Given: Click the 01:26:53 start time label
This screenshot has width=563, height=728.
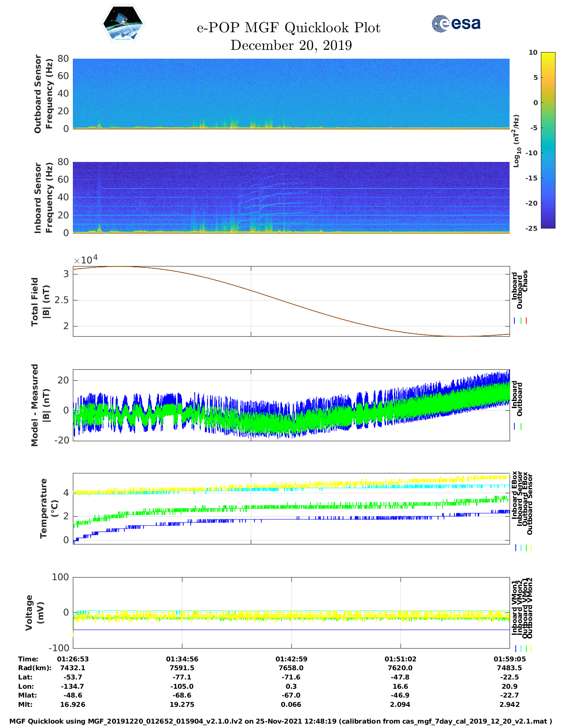Looking at the screenshot, I should (x=73, y=659).
